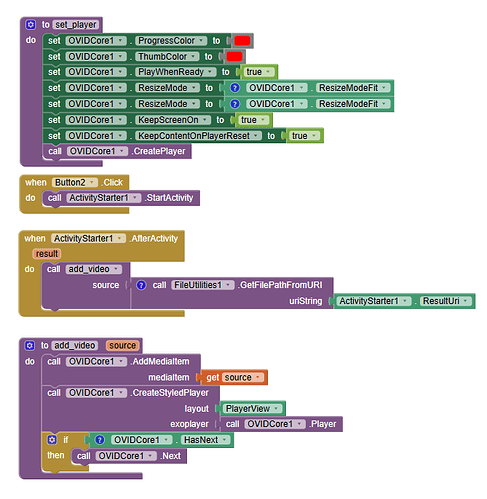Open the Button2 component dropdown

[91, 183]
